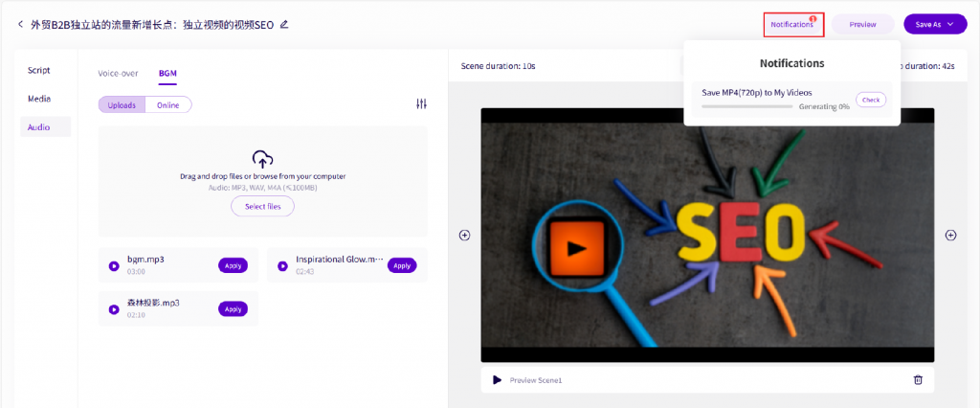
Task: Click the SEO scene preview image
Action: pos(707,235)
